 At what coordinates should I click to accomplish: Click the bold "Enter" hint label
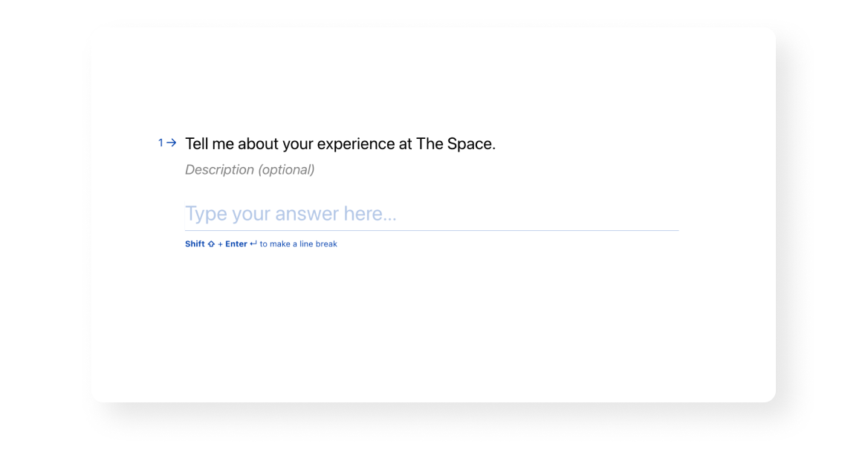236,244
